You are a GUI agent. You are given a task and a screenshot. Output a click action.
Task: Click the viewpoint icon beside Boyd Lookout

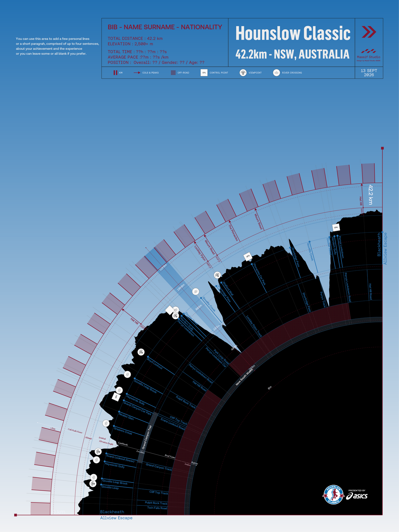click(x=141, y=352)
